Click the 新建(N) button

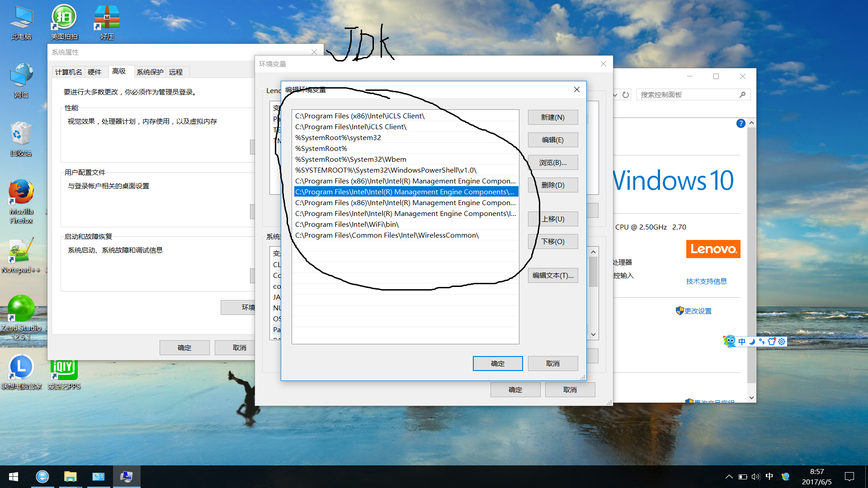553,117
